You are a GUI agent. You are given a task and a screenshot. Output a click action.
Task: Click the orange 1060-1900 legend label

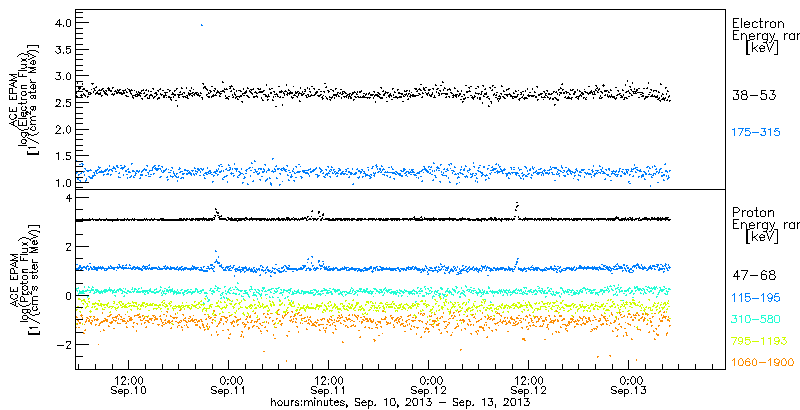tap(763, 363)
